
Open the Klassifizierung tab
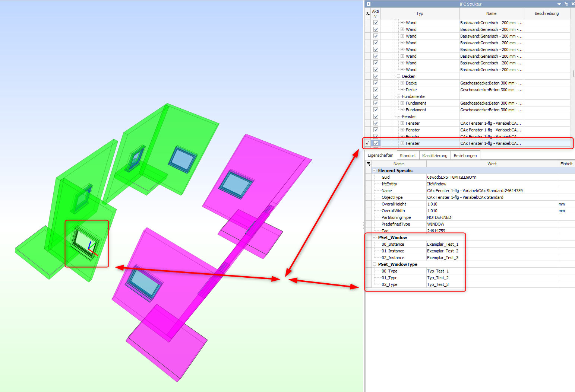[435, 156]
